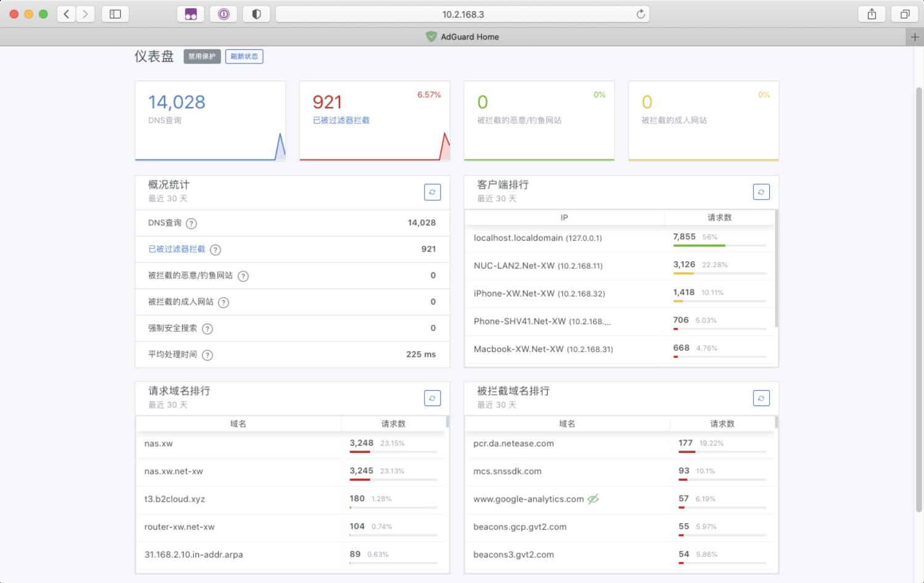Click the pink extension icon in the toolbar
This screenshot has width=924, height=583.
click(x=191, y=14)
